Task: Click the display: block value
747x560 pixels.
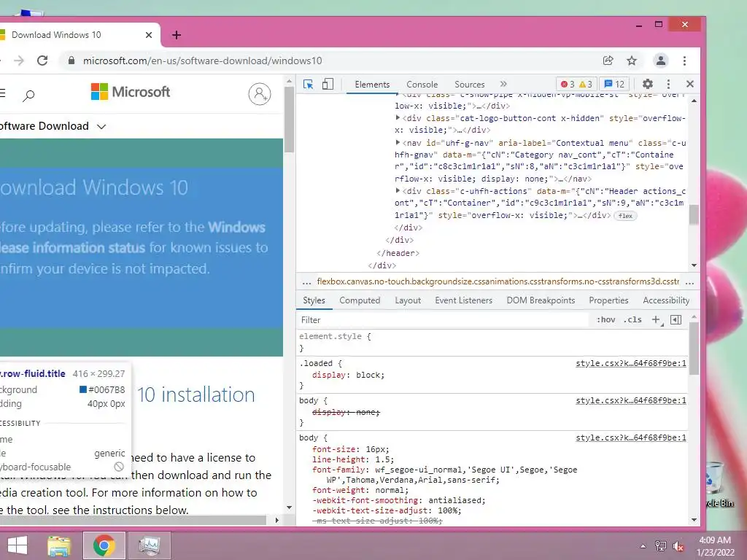Action: tap(370, 375)
